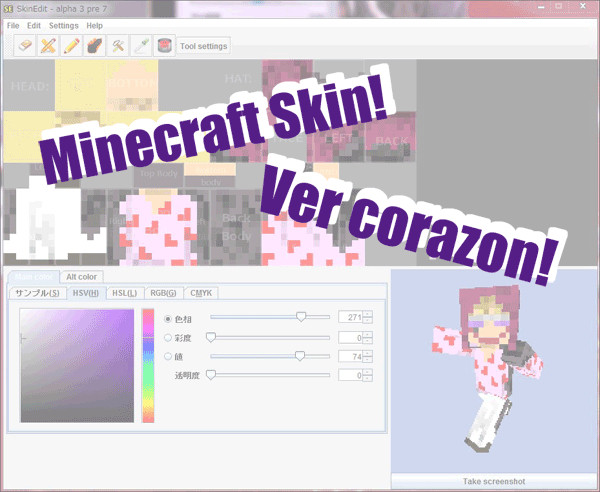The width and height of the screenshot is (600, 492).
Task: Click the SkinEdit application icon in title bar
Action: point(8,9)
